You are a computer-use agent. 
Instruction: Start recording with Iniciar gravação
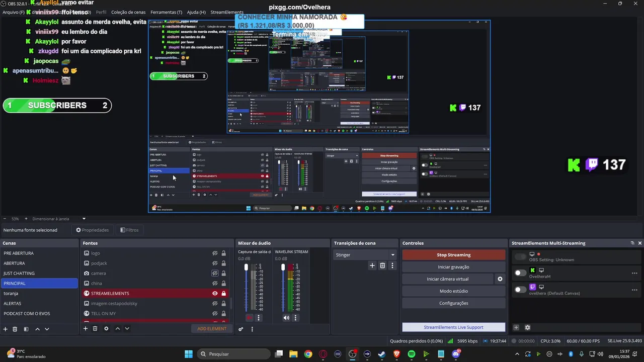[453, 267]
